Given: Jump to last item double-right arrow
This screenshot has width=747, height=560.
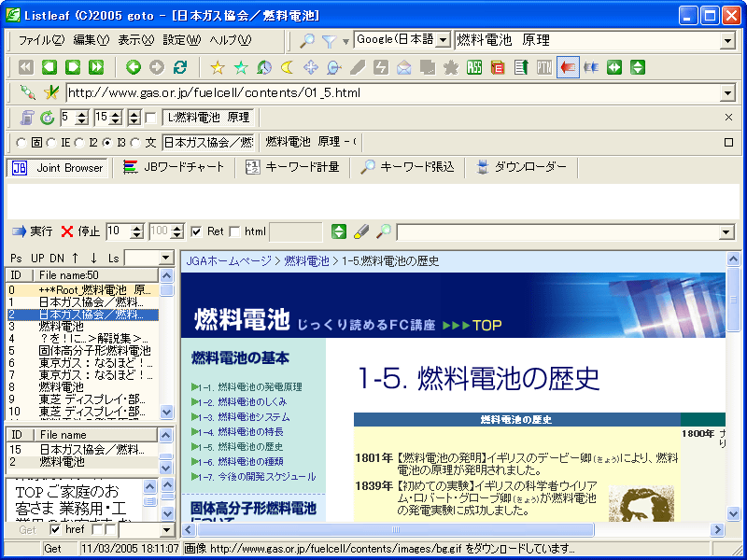Looking at the screenshot, I should 96,67.
